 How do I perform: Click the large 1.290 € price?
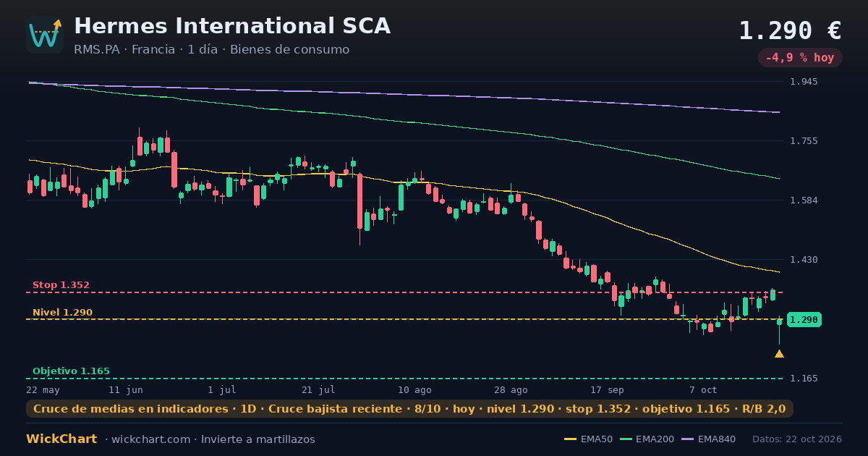tap(790, 30)
